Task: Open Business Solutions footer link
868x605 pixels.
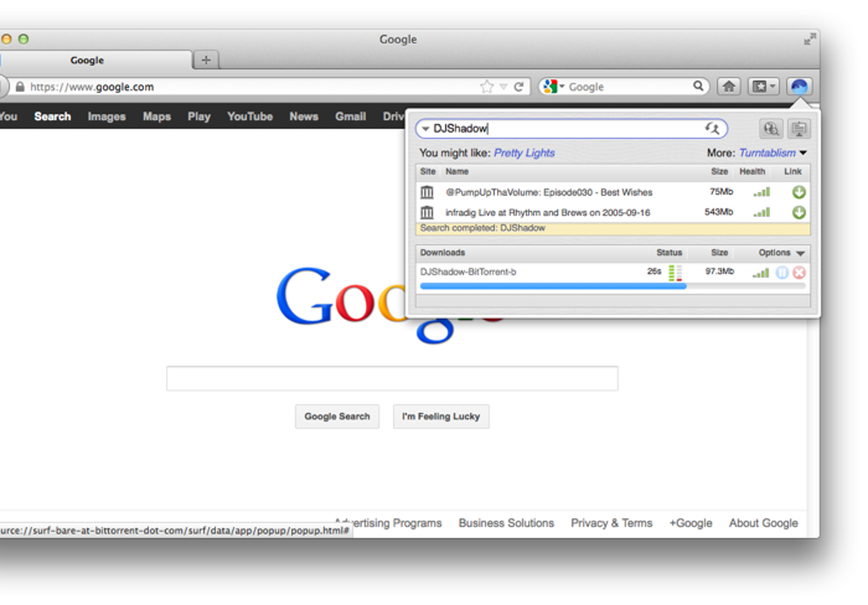Action: click(506, 523)
